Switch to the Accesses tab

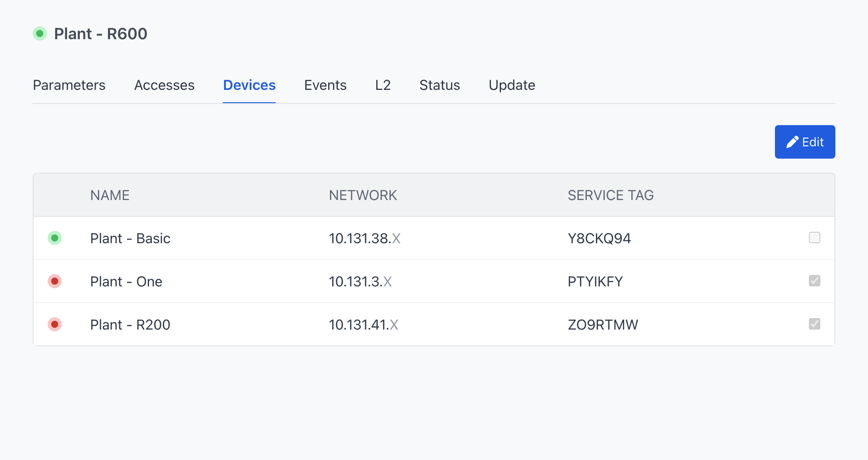(164, 85)
